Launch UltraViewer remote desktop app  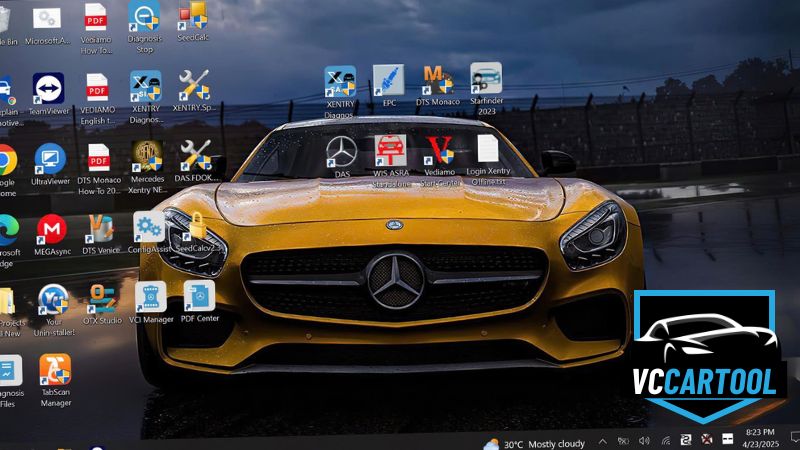pos(50,164)
